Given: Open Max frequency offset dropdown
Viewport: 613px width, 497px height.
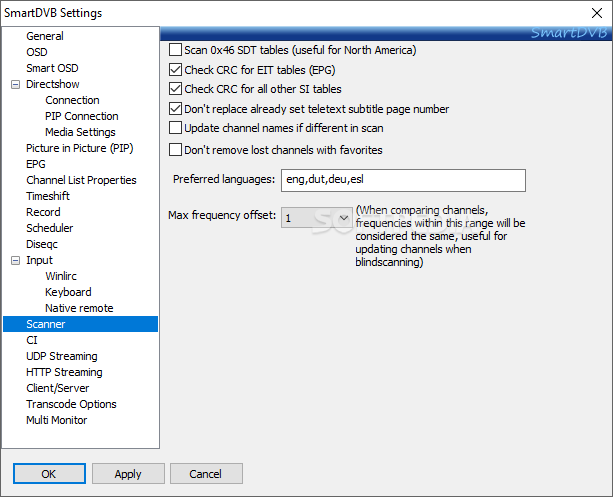Looking at the screenshot, I should point(317,217).
